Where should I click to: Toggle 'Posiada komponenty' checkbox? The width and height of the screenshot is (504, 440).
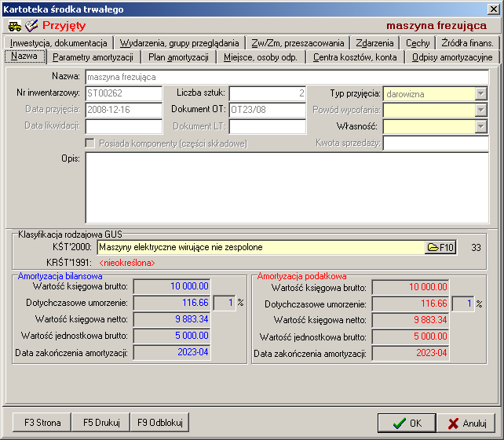(x=90, y=144)
